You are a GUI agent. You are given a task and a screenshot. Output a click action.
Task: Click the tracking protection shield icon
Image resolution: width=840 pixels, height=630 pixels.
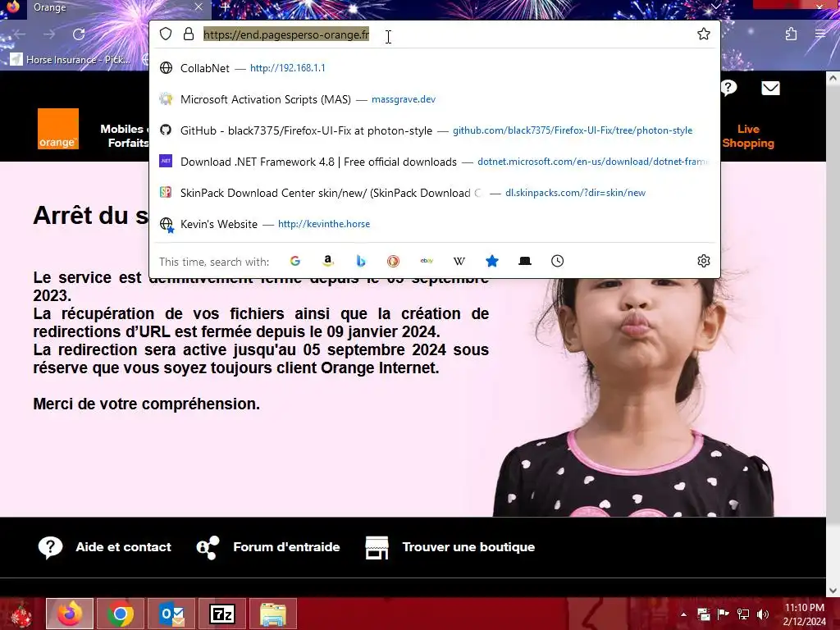pyautogui.click(x=166, y=34)
